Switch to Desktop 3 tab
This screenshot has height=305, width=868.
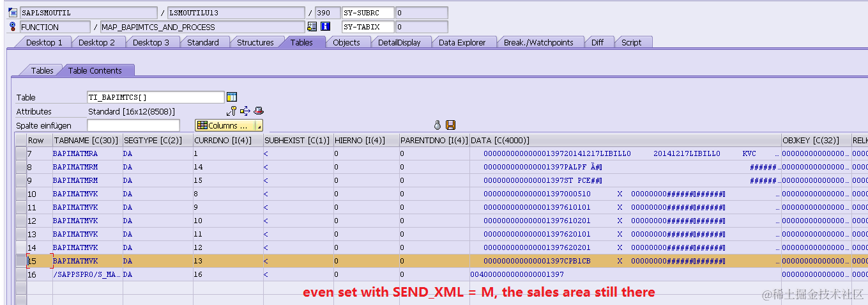(151, 42)
